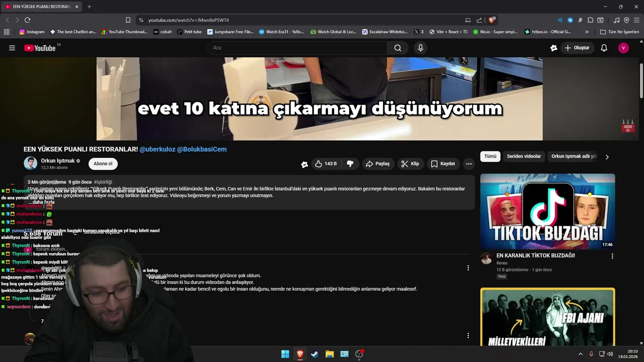Like the video with 143 B thumbs up

tap(326, 164)
